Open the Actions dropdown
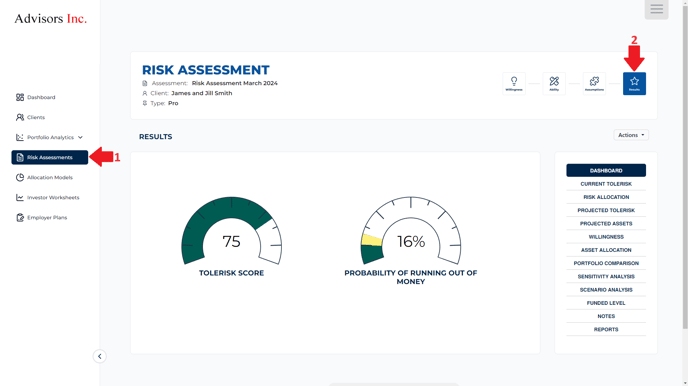 (x=631, y=135)
